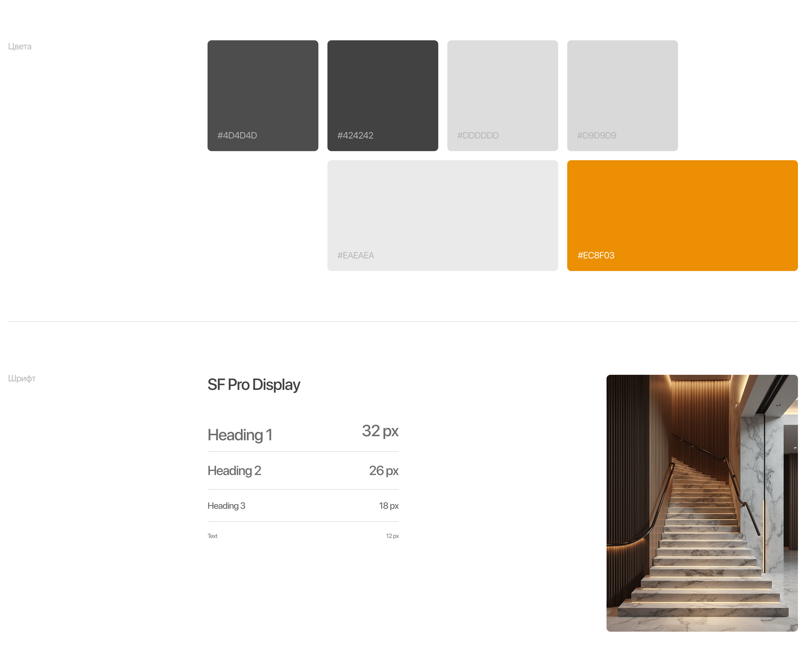Click the small Text style label
The width and height of the screenshot is (806, 672).
[212, 536]
